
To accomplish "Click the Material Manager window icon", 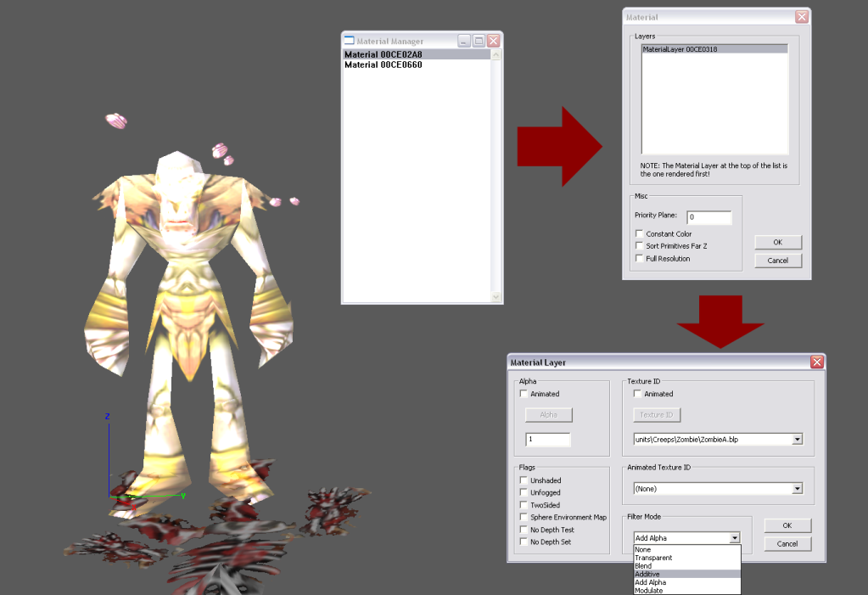I will click(x=350, y=41).
